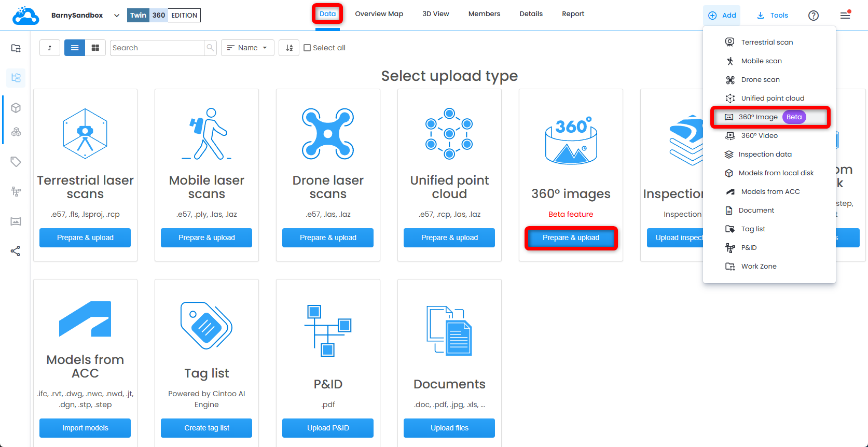Open the stacked models sidebar icon
Viewport: 868px width, 447px height.
pyautogui.click(x=16, y=132)
